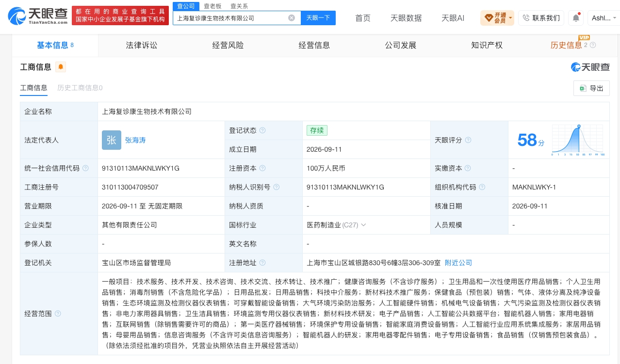620x364 pixels.
Task: Click the orange alert bell beside 工商信息
Action: pyautogui.click(x=61, y=67)
